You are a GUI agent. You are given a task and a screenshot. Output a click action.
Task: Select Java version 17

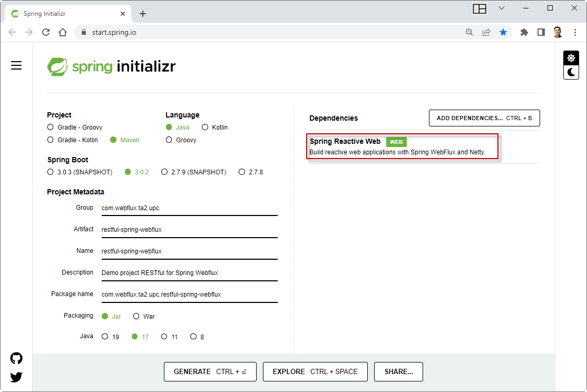(140, 337)
